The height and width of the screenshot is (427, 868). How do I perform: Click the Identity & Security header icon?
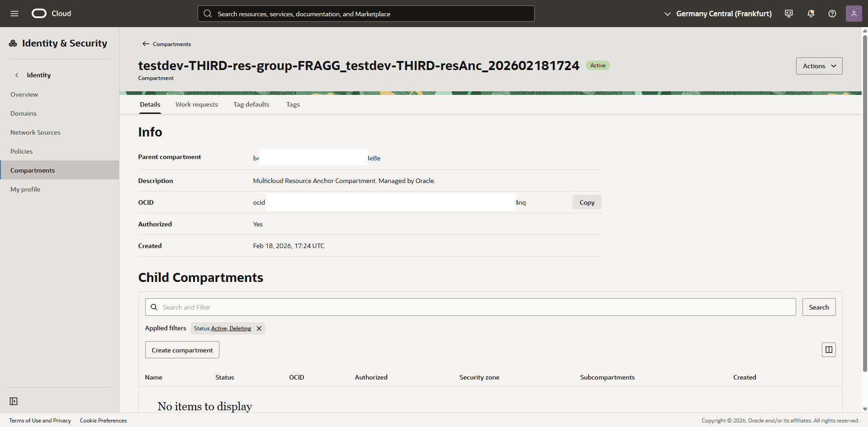[x=13, y=43]
